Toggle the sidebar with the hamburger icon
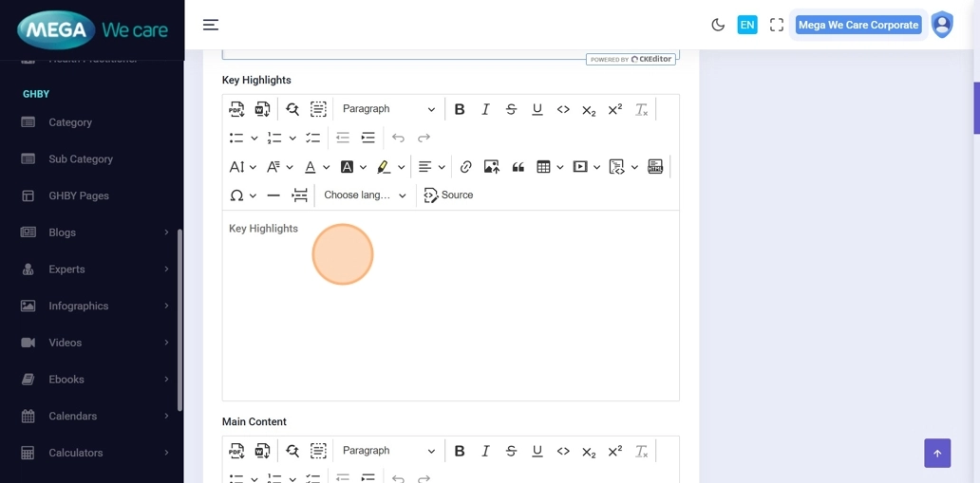 tap(211, 26)
